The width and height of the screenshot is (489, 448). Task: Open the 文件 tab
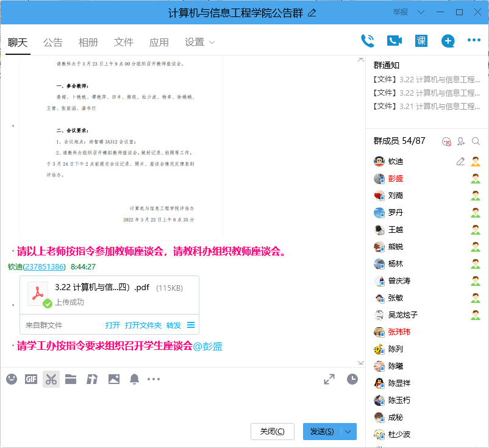124,43
